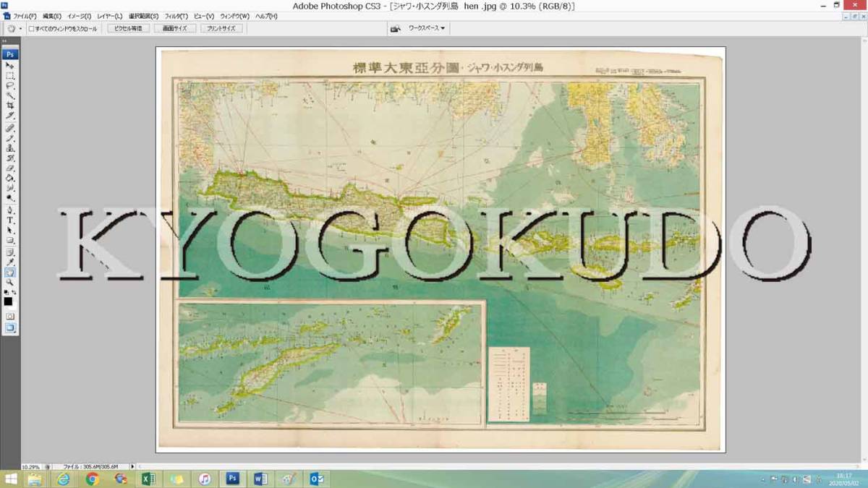Viewport: 868px width, 488px height.
Task: Select the Clone Stamp tool
Action: (x=10, y=148)
